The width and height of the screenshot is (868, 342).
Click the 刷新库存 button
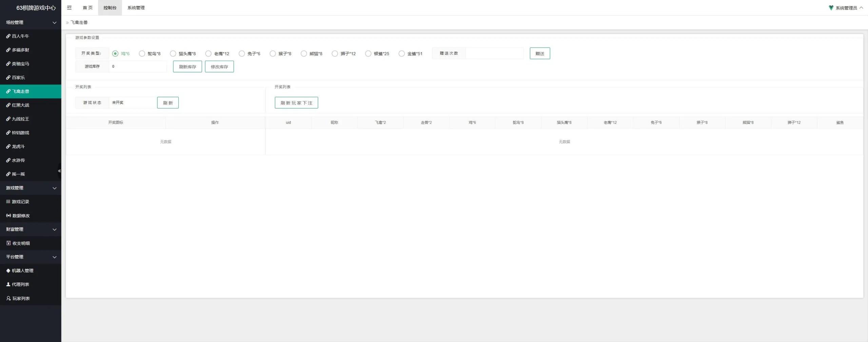pos(188,67)
